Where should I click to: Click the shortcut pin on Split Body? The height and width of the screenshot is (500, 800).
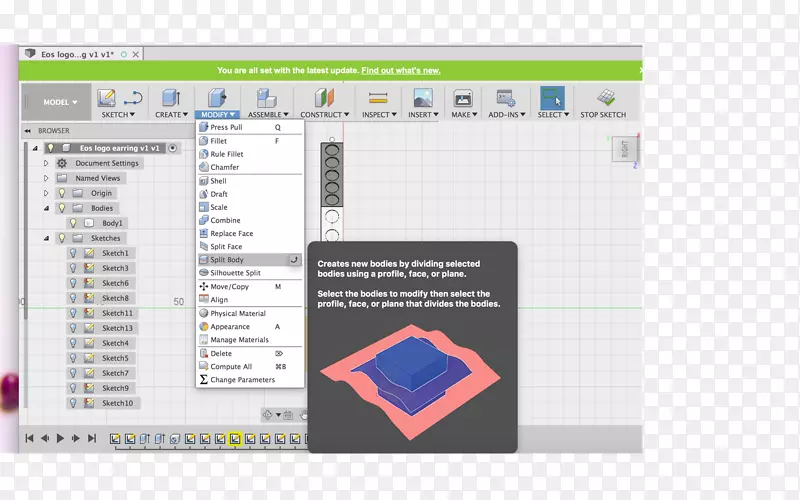[x=294, y=260]
